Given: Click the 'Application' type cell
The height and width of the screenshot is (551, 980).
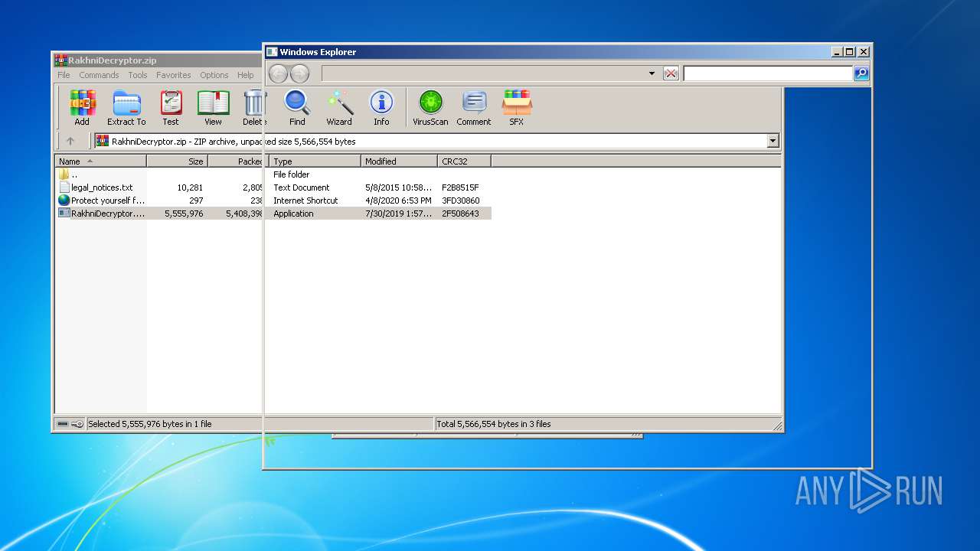Looking at the screenshot, I should pos(293,214).
